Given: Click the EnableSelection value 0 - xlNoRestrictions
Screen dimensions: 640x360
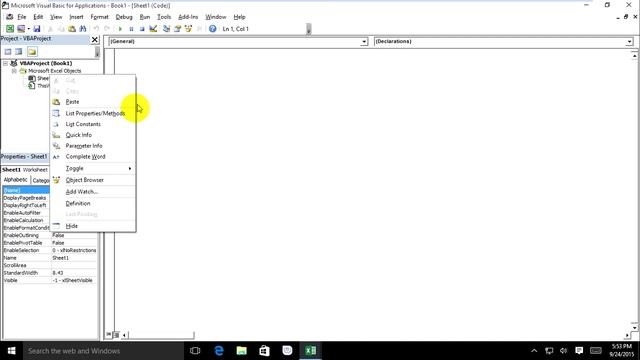Looking at the screenshot, I should pyautogui.click(x=74, y=251).
